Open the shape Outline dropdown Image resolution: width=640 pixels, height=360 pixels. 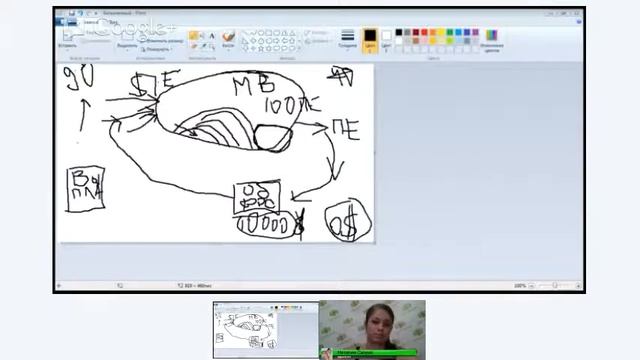click(x=318, y=33)
